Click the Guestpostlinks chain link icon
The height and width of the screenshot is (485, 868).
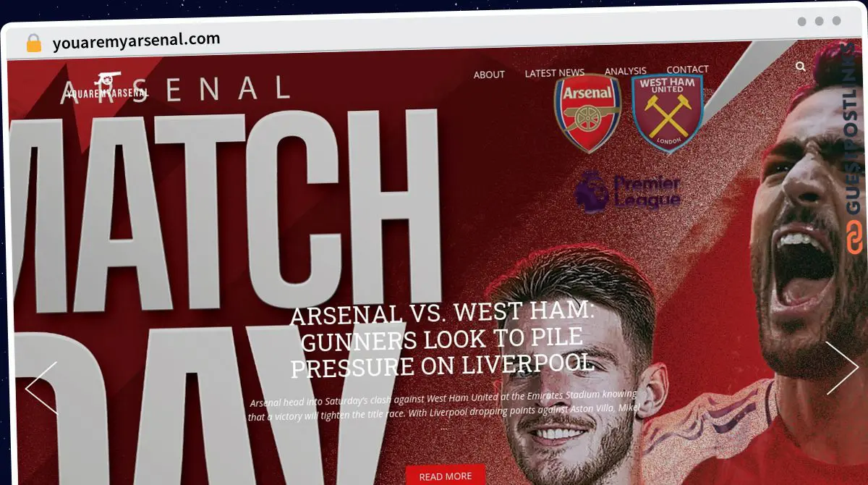pyautogui.click(x=855, y=238)
